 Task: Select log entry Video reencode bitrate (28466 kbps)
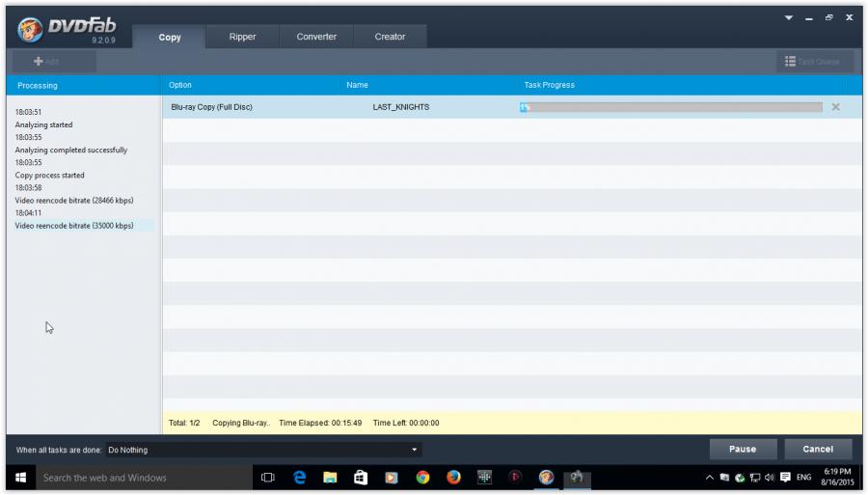(74, 200)
